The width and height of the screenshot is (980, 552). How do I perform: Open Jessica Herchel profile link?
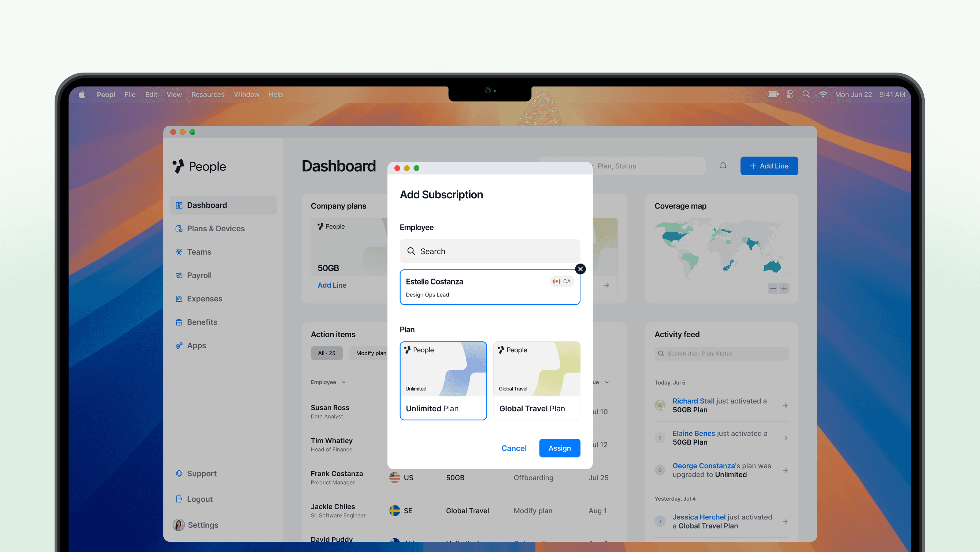699,517
